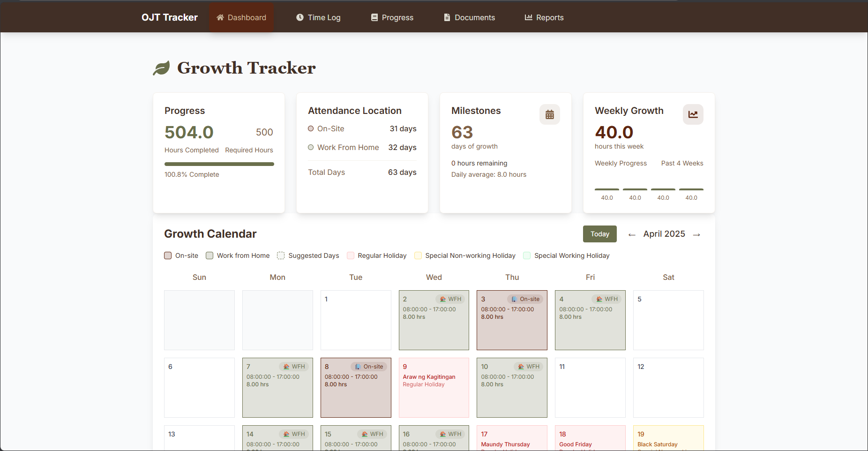Click the Special Non-working Holiday legend swatch

click(418, 256)
